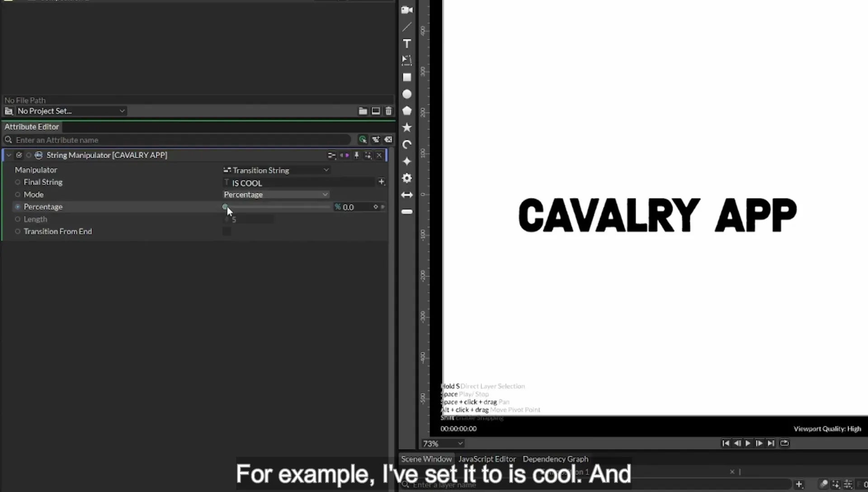Select the Edit Shape tool
The image size is (868, 492).
tap(407, 60)
